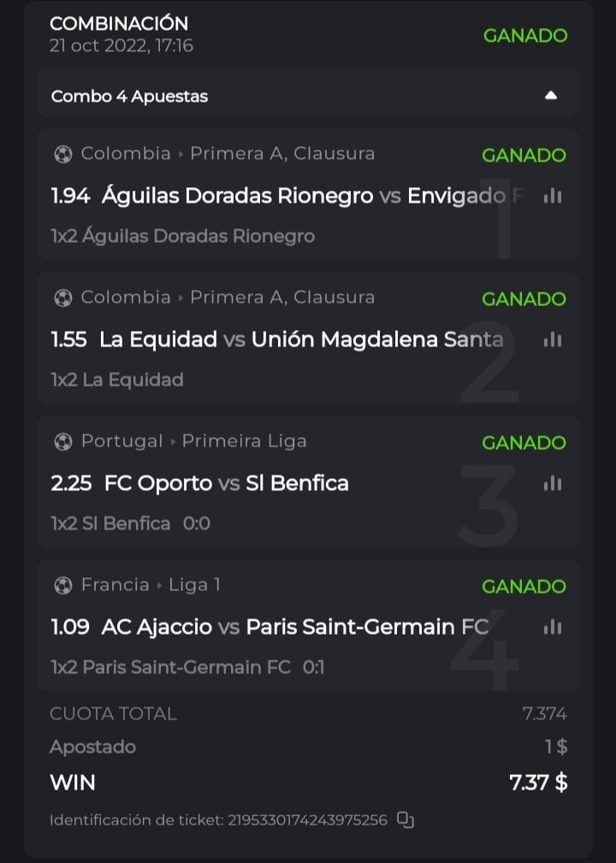Open stats icon for Águilas Doradas match
Viewport: 616px width, 863px height.
[553, 196]
